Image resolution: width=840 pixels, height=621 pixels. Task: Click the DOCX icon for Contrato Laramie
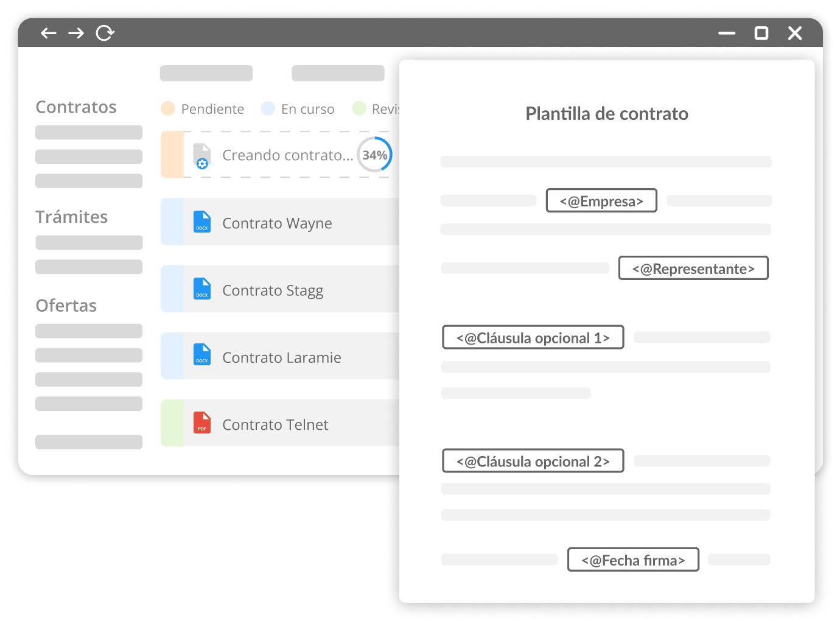coord(202,354)
